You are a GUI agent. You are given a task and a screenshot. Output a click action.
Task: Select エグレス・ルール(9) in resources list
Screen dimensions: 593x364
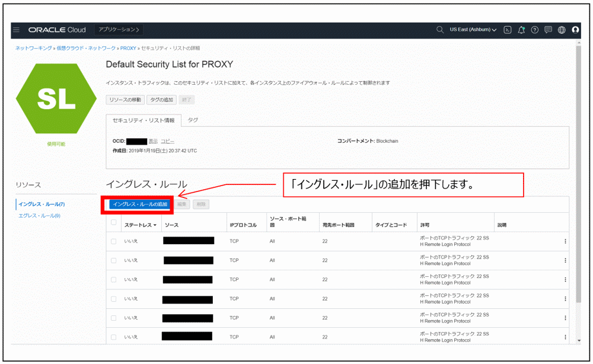(39, 215)
